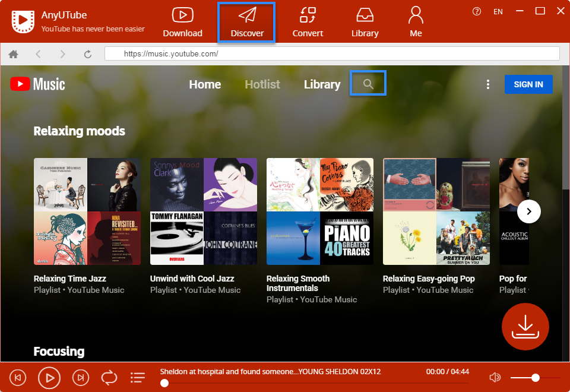Open the app Library tab

(365, 23)
